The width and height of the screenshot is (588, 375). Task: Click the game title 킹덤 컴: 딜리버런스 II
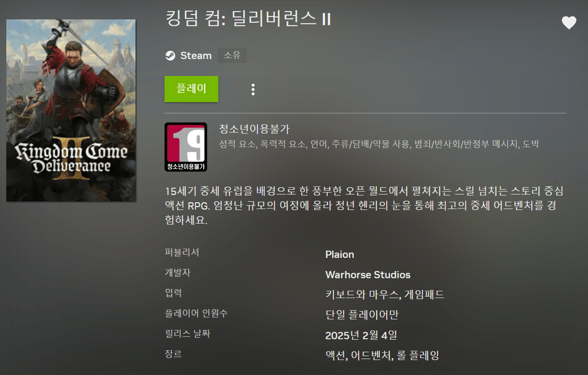click(249, 19)
